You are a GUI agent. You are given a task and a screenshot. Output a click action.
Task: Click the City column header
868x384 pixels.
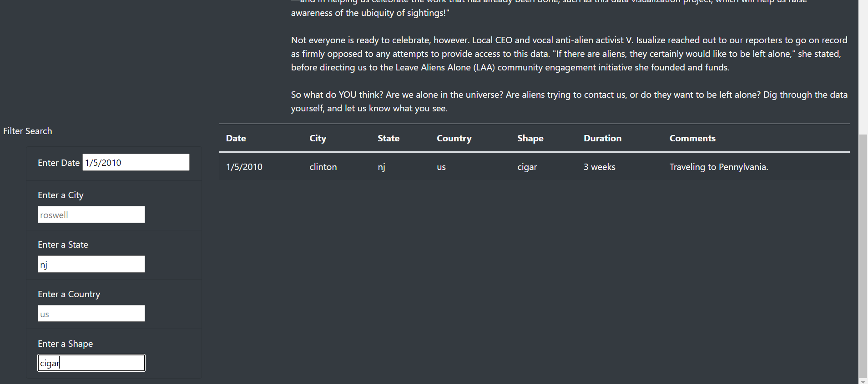pyautogui.click(x=318, y=138)
